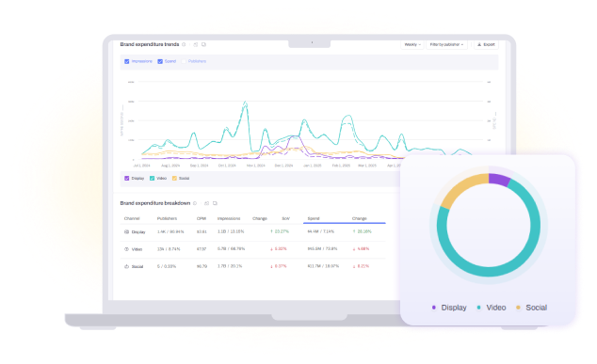This screenshot has height=364, width=597.
Task: Click the Social row red spend change value
Action: (x=361, y=266)
